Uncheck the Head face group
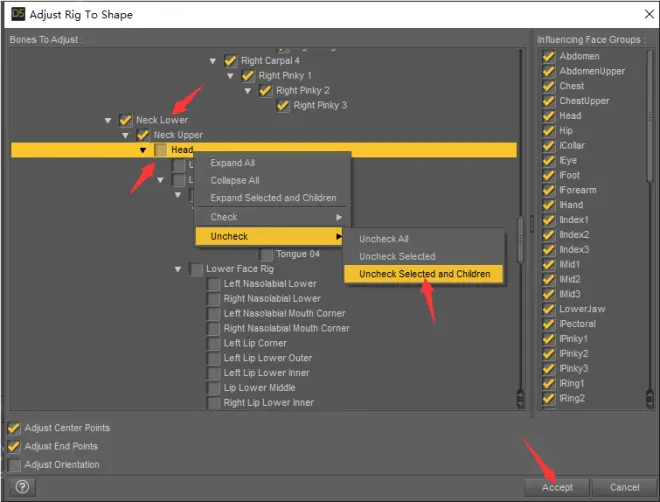Screen dimensions: 660x502 tap(548, 116)
